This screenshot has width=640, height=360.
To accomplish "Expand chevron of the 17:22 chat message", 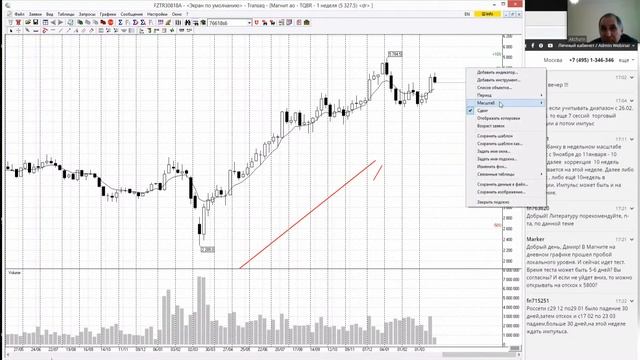I will [x=632, y=301].
